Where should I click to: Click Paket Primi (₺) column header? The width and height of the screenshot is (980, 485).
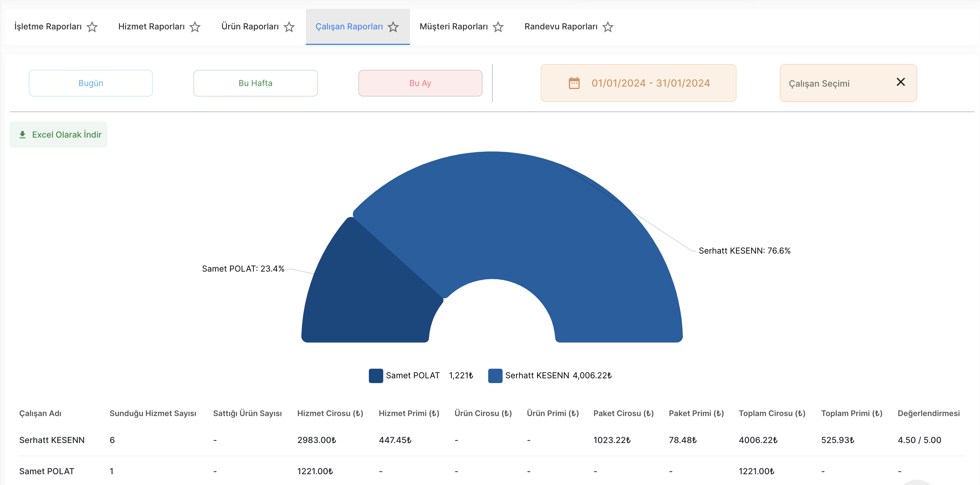point(696,413)
